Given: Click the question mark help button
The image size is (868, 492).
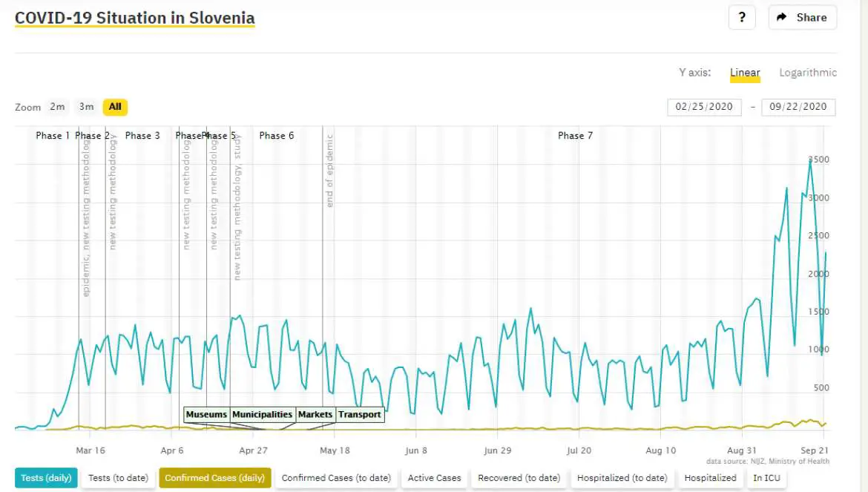Looking at the screenshot, I should (x=742, y=17).
